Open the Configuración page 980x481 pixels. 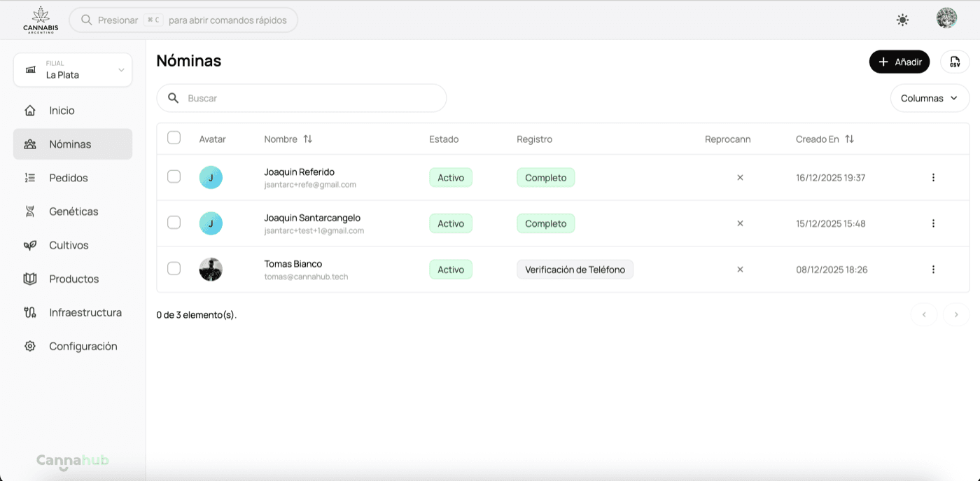click(x=83, y=347)
